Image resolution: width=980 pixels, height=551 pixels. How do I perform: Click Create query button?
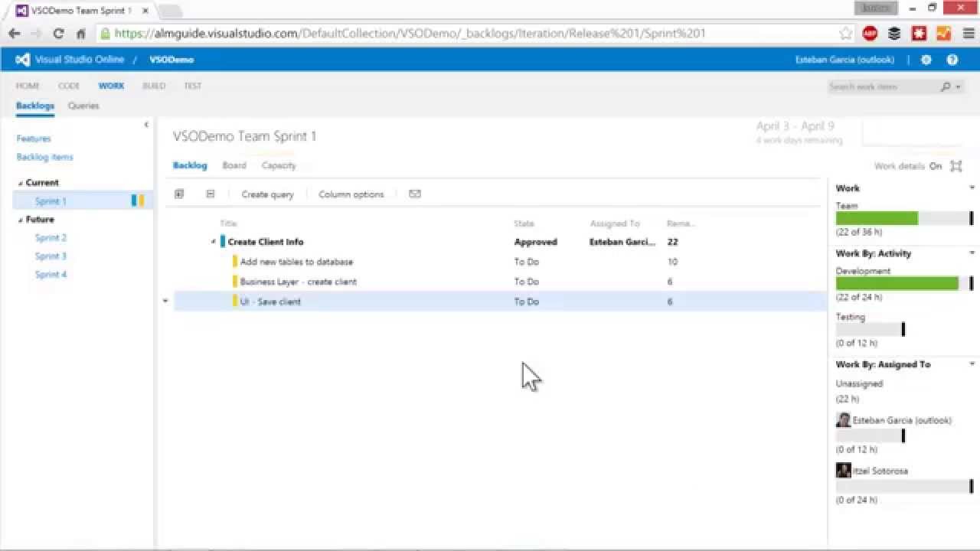[267, 194]
